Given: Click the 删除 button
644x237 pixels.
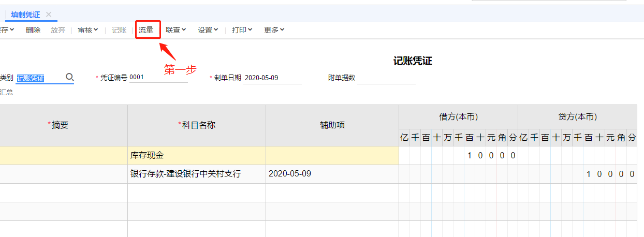Looking at the screenshot, I should coord(33,30).
